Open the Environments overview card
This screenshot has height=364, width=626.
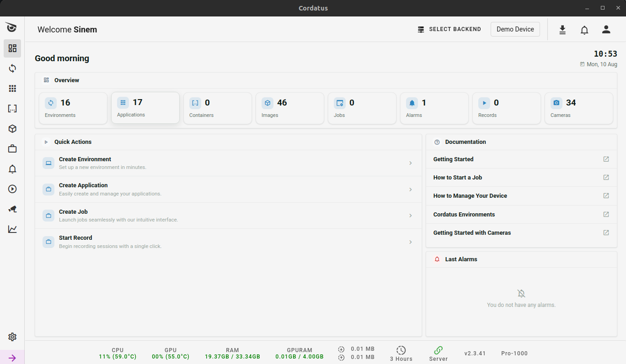click(73, 108)
